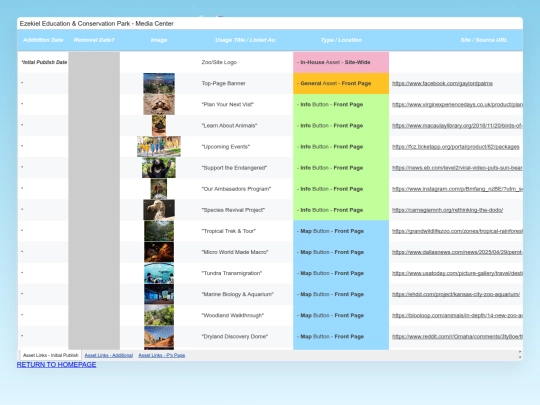Click the Usage Title / Listed As column header
Screen dimensions: 540x405
point(246,40)
